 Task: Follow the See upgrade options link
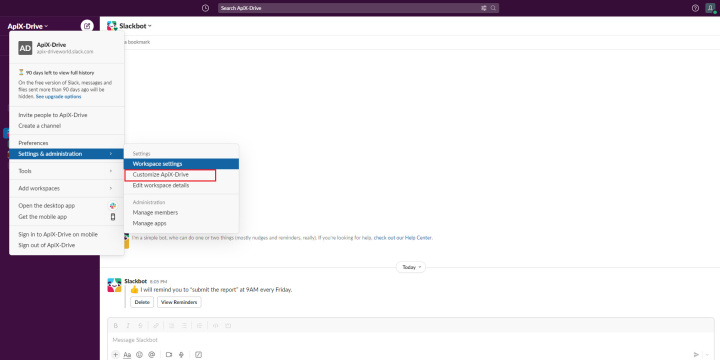pyautogui.click(x=59, y=97)
